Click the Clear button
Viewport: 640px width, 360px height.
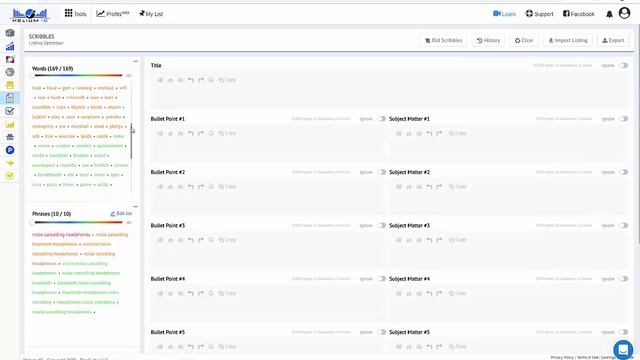tap(524, 40)
